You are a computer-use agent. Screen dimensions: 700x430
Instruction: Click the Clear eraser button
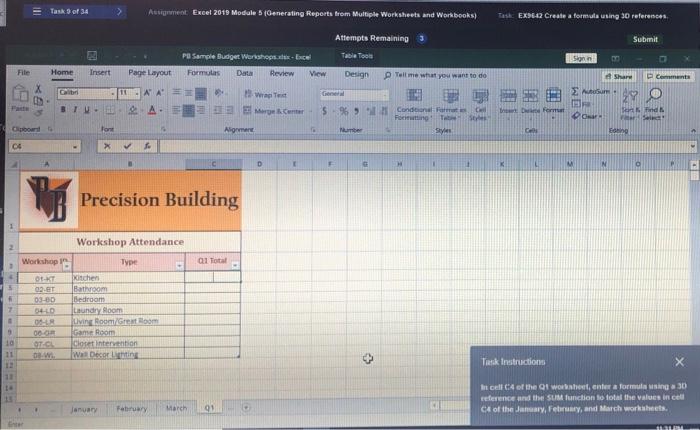[586, 116]
